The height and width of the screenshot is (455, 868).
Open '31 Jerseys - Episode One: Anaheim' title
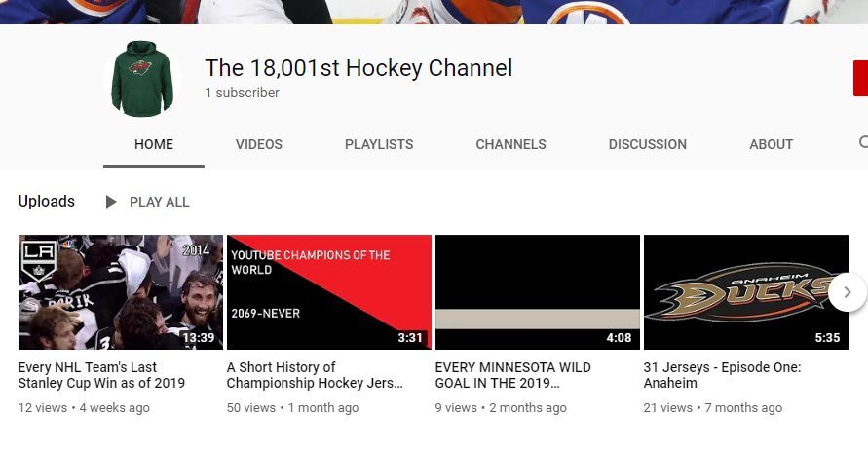tap(722, 375)
